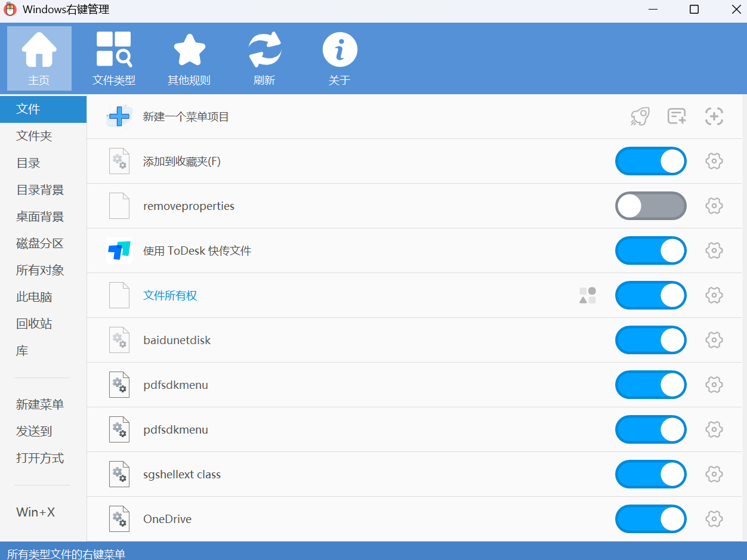This screenshot has width=747, height=560.
Task: Open settings gear for sgshellext class
Action: [714, 474]
